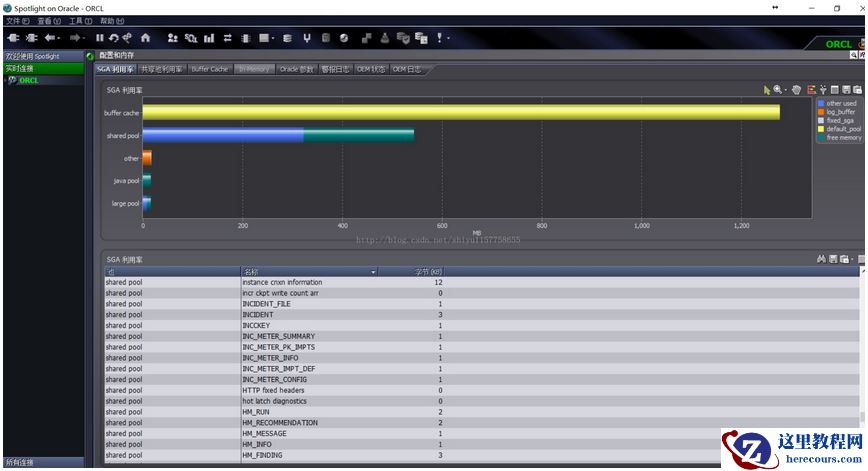Image resolution: width=868 pixels, height=471 pixels.
Task: Go forward with the right arrow icon
Action: click(x=74, y=38)
